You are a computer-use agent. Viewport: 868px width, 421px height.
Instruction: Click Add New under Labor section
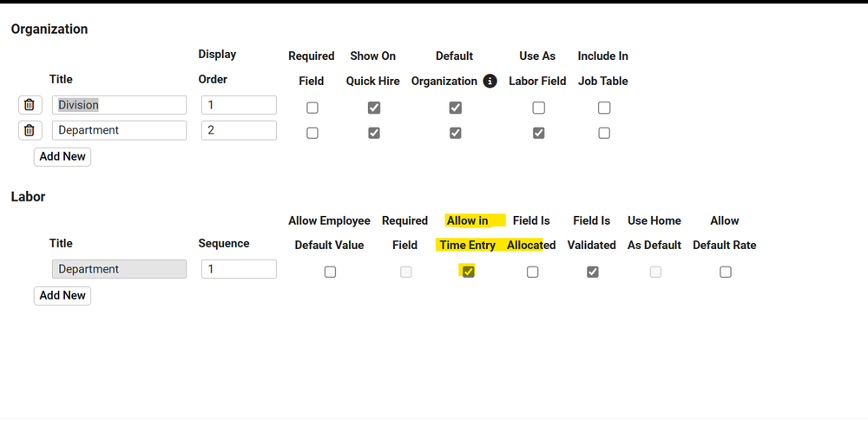pyautogui.click(x=62, y=295)
